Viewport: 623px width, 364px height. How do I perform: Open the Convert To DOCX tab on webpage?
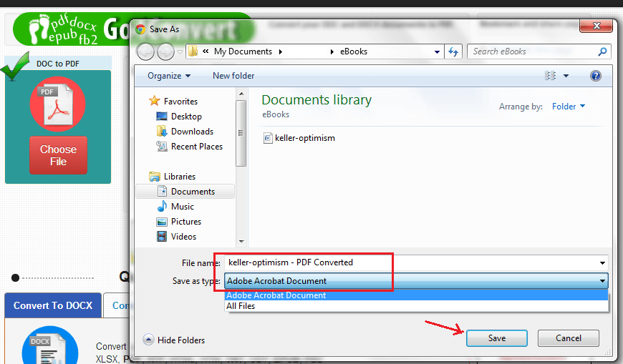[x=53, y=305]
